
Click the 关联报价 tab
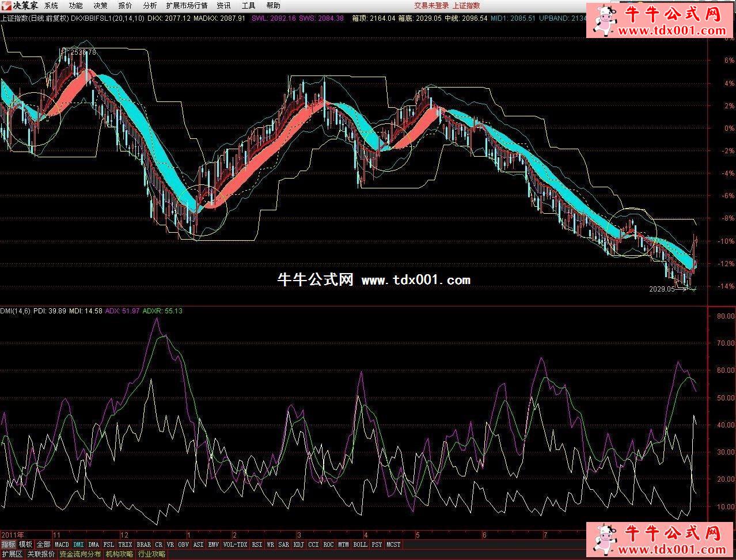(x=41, y=554)
